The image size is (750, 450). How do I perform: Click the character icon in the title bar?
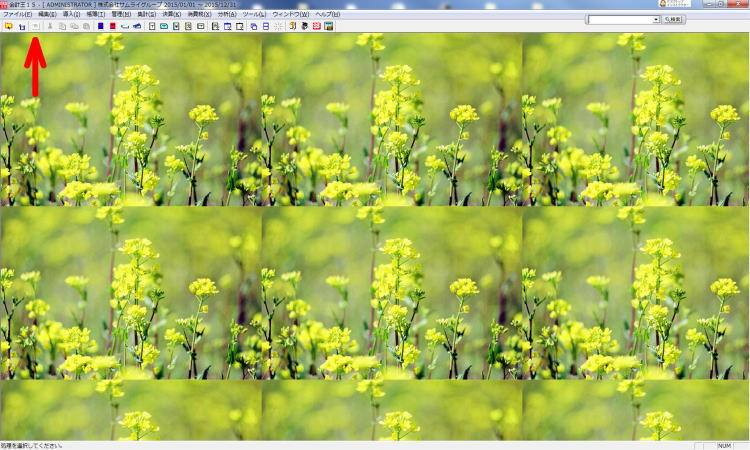point(5,5)
